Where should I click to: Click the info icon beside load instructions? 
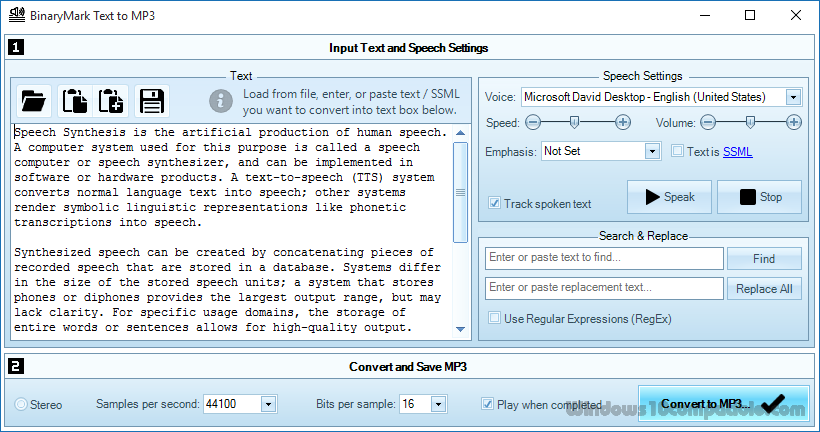[221, 101]
